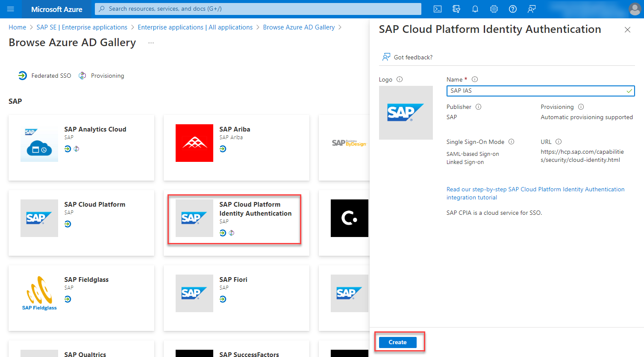Click the SSO icon under SAP Fiori
Screen dimensions: 644x357
[223, 299]
